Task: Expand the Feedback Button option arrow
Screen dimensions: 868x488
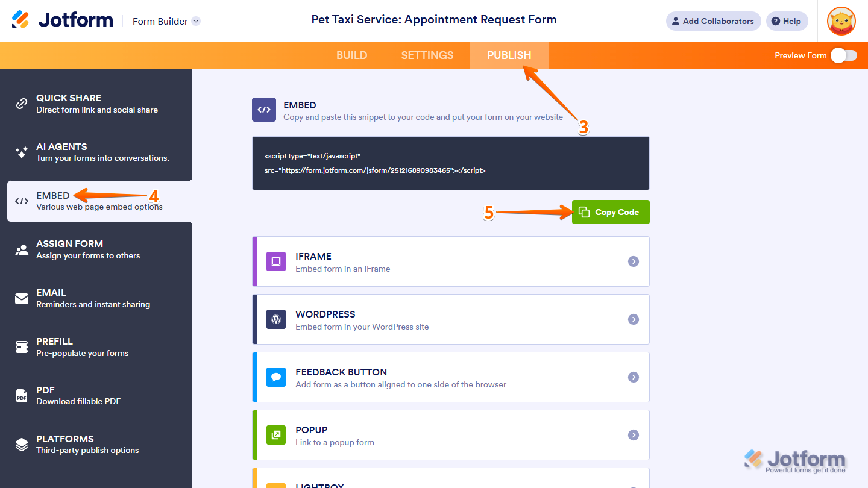Action: coord(634,377)
